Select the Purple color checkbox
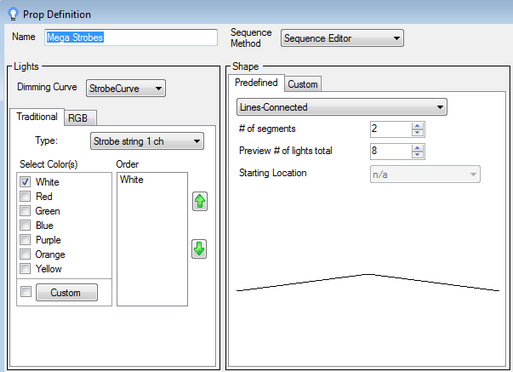The height and width of the screenshot is (372, 513). tap(25, 240)
